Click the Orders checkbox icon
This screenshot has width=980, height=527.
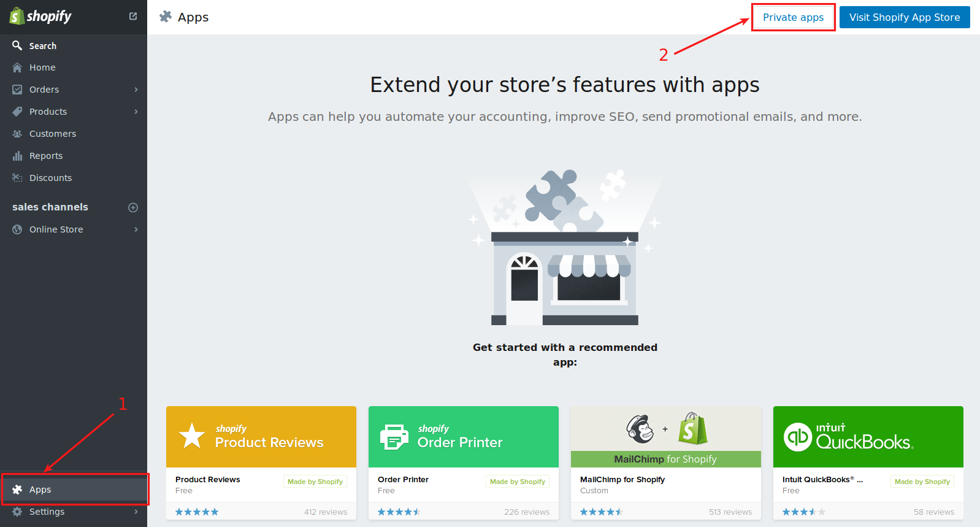click(x=17, y=90)
